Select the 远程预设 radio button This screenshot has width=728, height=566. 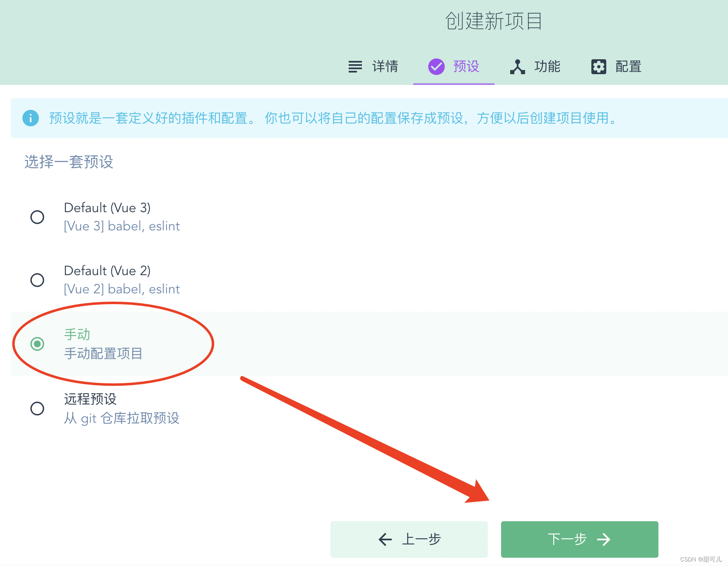pyautogui.click(x=37, y=408)
